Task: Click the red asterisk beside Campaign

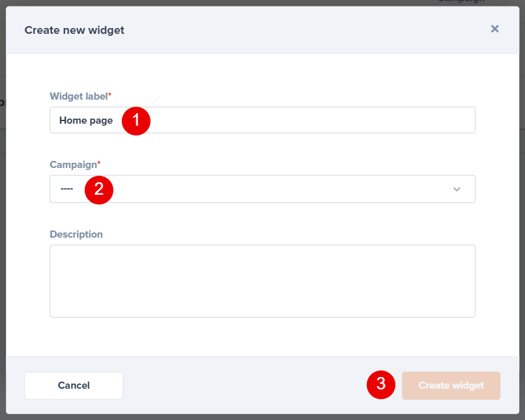Action: click(x=98, y=163)
